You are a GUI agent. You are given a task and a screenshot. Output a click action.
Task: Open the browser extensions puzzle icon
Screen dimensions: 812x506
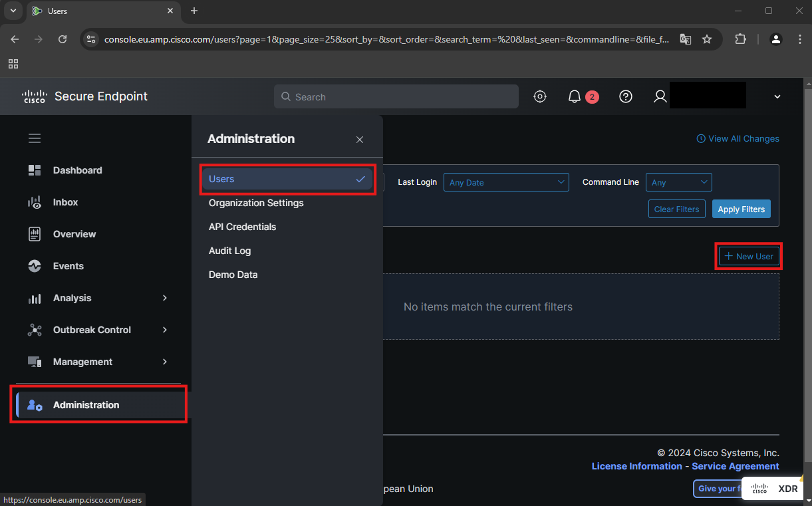pos(740,39)
